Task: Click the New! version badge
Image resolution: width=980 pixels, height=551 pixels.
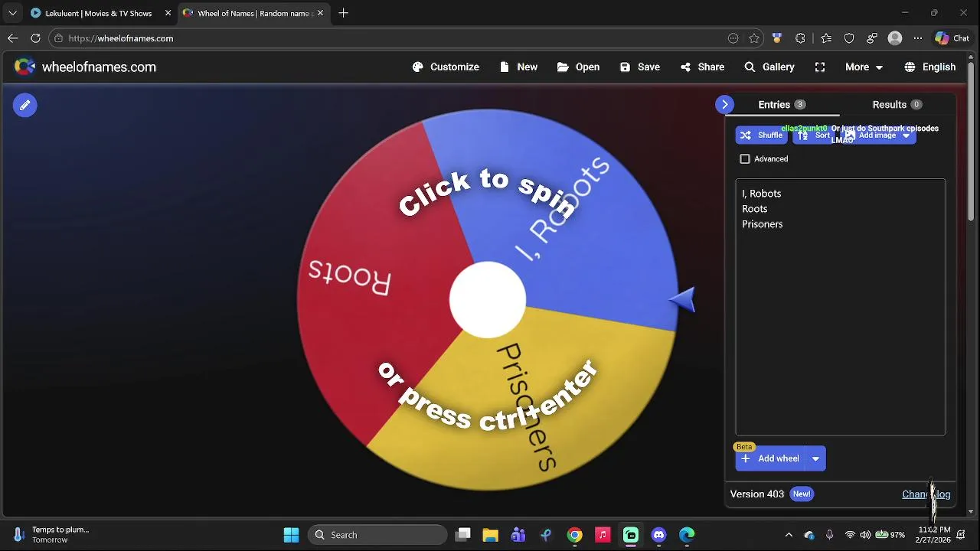Action: 801,494
